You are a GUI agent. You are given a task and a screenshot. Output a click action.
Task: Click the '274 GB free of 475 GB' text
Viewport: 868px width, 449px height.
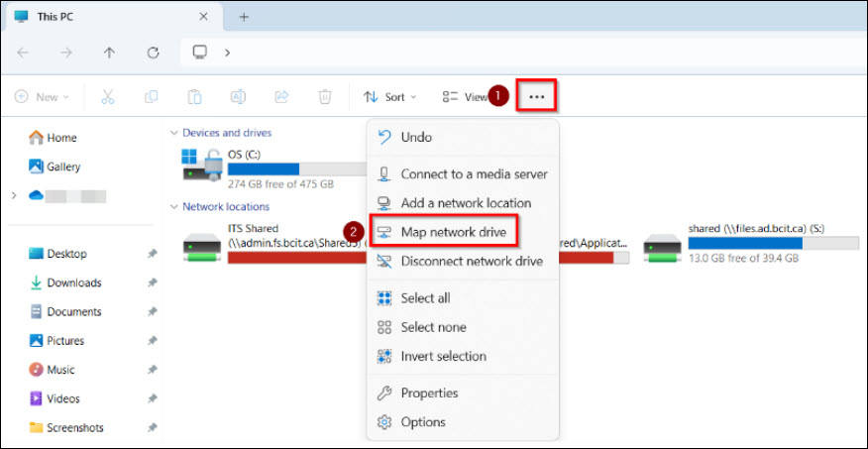click(280, 183)
